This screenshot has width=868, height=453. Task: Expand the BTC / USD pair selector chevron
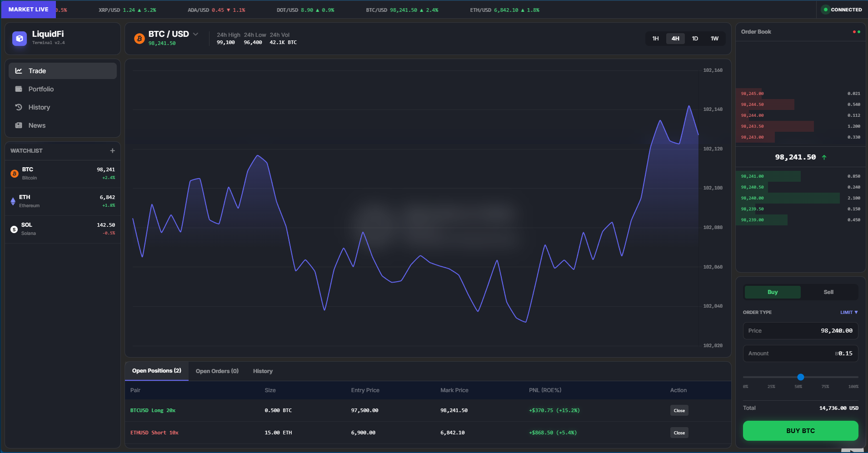(x=195, y=34)
